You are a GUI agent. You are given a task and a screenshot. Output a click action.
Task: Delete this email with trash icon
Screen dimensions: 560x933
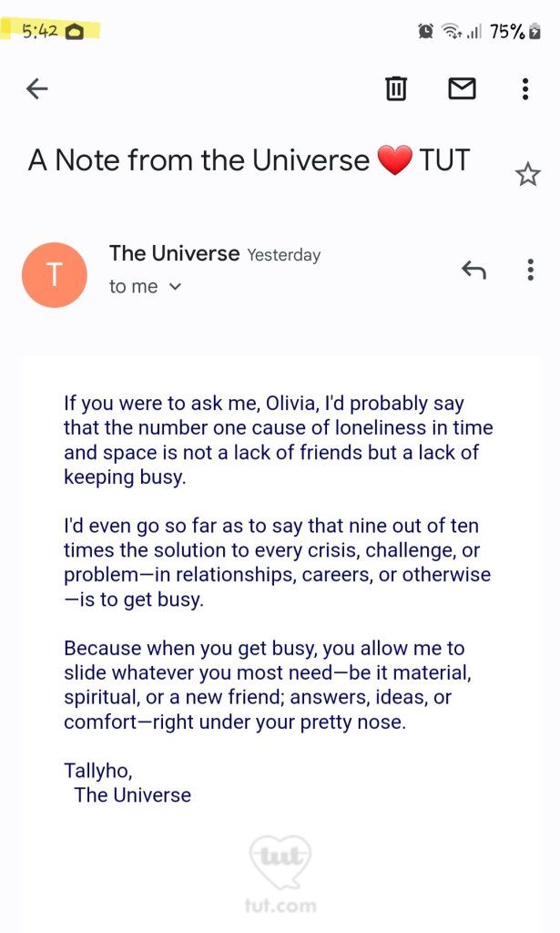click(x=396, y=88)
